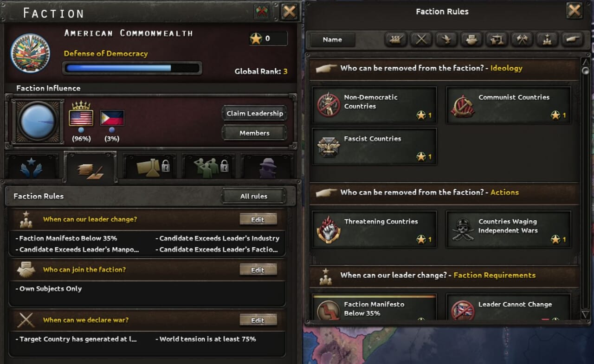Screen dimensions: 594x364
Task: Click the pointing hand filter icon
Action: pyautogui.click(x=572, y=40)
